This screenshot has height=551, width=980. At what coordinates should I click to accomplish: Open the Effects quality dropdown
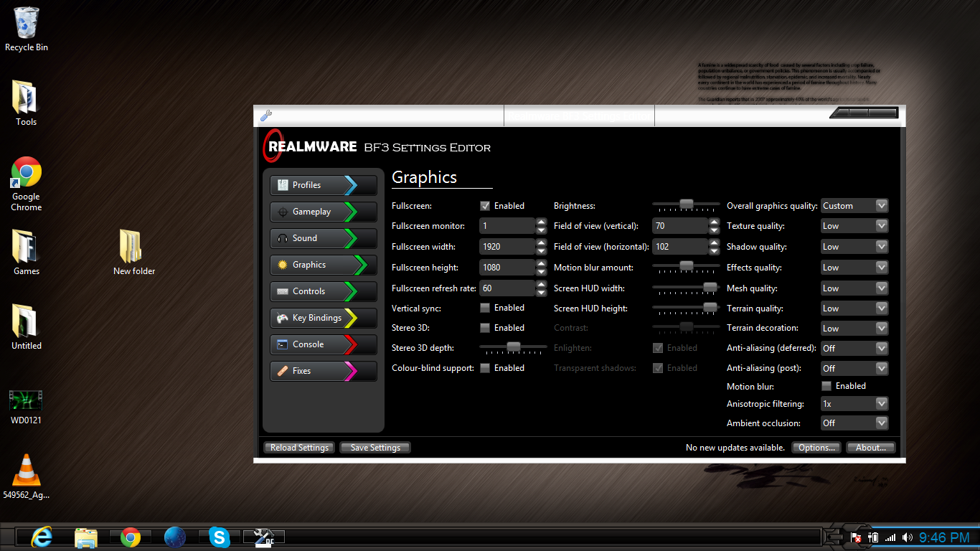tap(854, 268)
